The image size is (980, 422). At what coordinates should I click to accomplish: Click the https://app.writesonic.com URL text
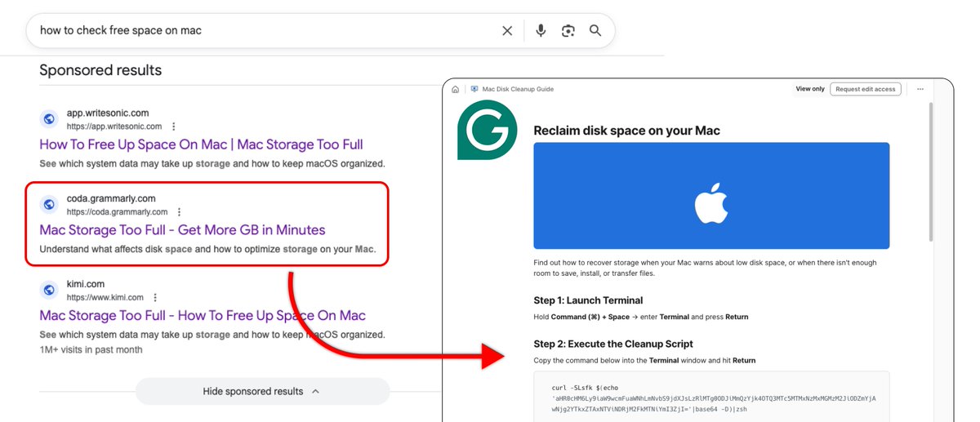(114, 127)
